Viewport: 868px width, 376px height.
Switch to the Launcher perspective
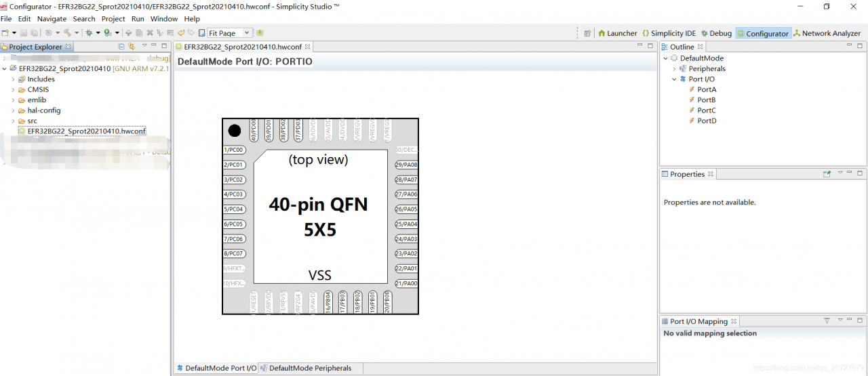point(617,33)
